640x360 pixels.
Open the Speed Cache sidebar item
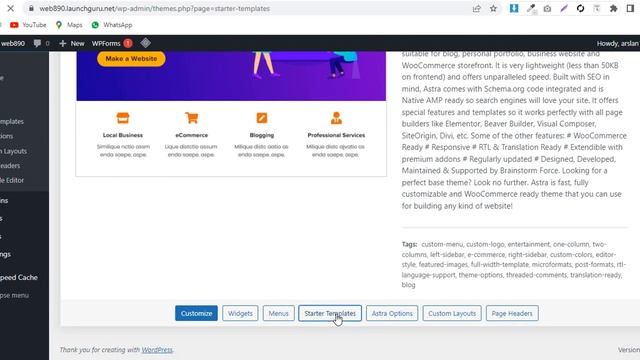coord(19,278)
